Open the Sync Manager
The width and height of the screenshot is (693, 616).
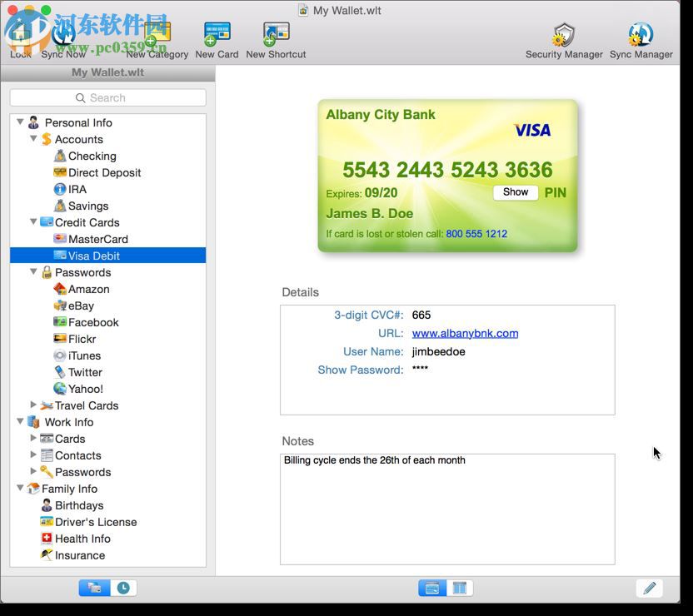[x=640, y=33]
